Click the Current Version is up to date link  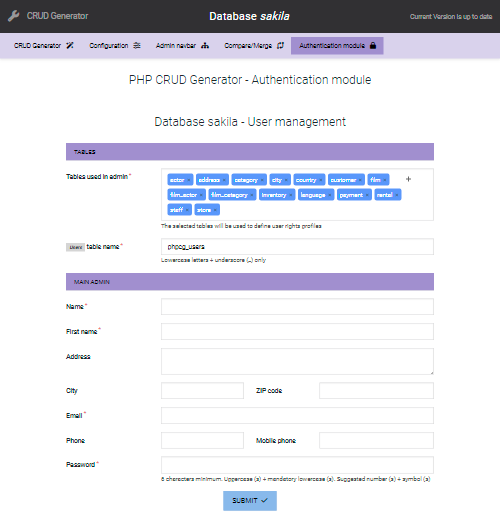[451, 16]
